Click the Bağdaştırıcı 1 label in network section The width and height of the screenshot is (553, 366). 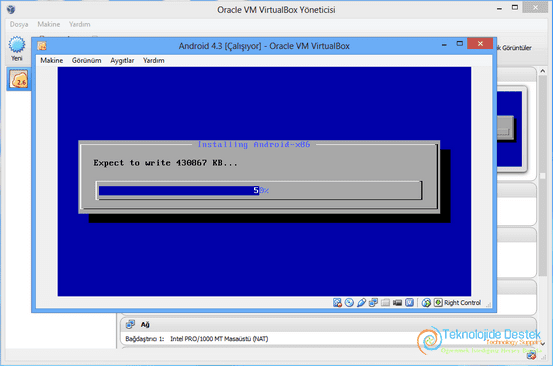(145, 339)
